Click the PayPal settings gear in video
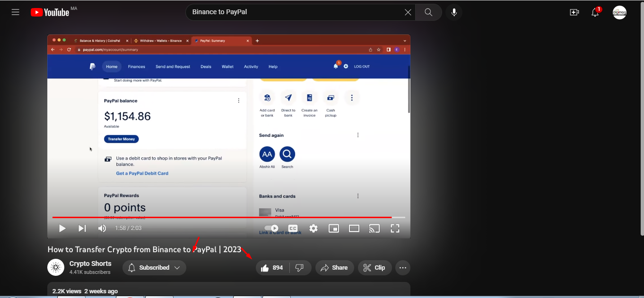This screenshot has height=298, width=644. coord(346,67)
